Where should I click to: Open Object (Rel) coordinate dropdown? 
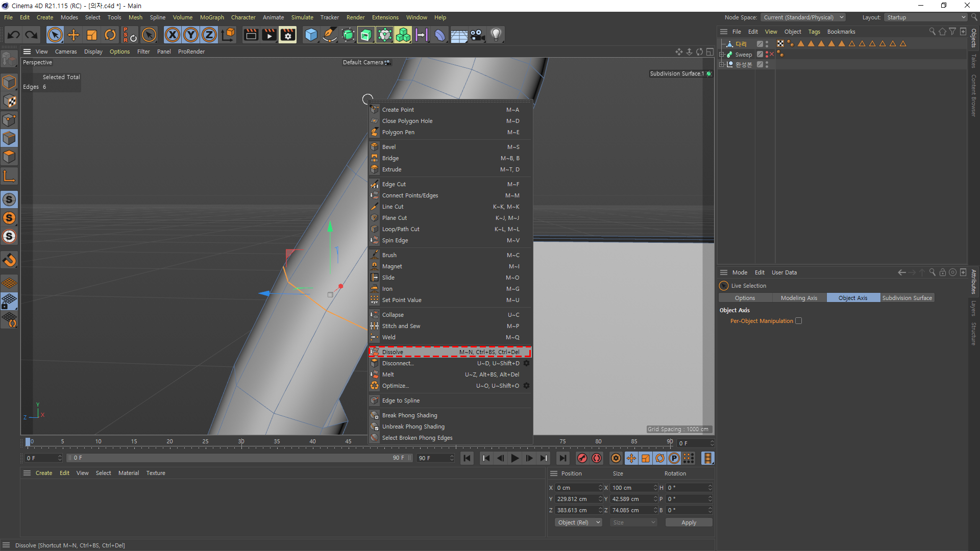pos(578,522)
